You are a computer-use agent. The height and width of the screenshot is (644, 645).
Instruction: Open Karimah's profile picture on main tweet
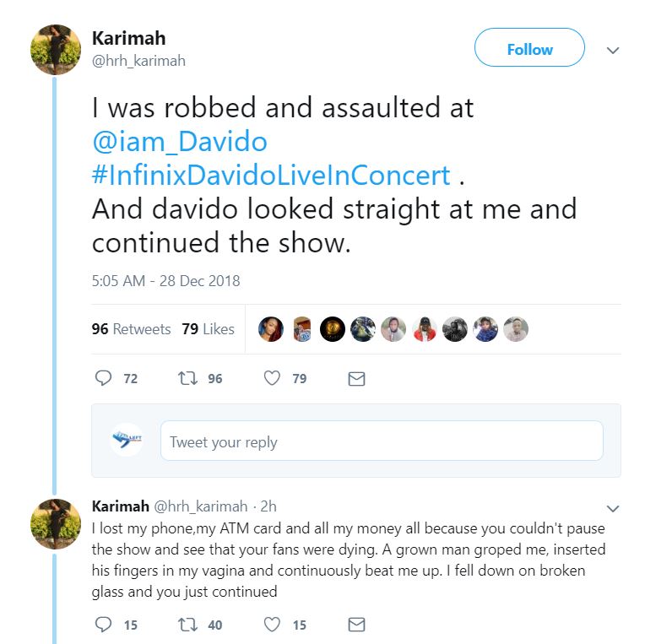[56, 50]
